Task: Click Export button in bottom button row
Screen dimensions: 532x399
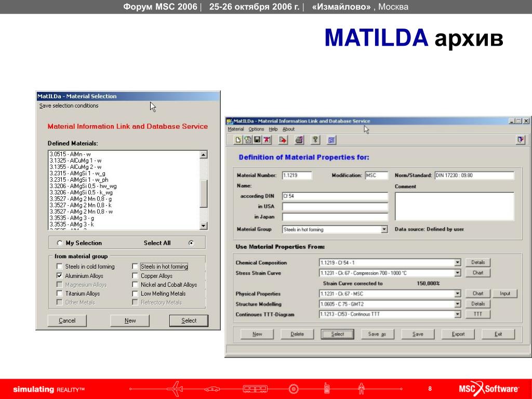Action: tap(458, 334)
